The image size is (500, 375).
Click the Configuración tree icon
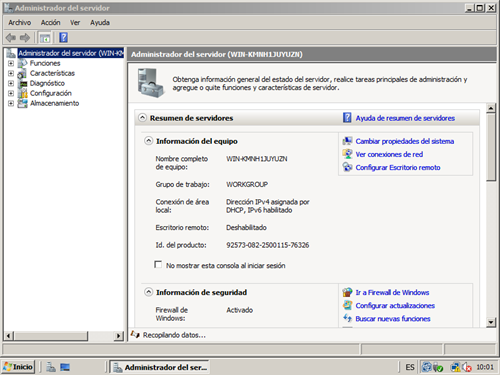pos(22,93)
